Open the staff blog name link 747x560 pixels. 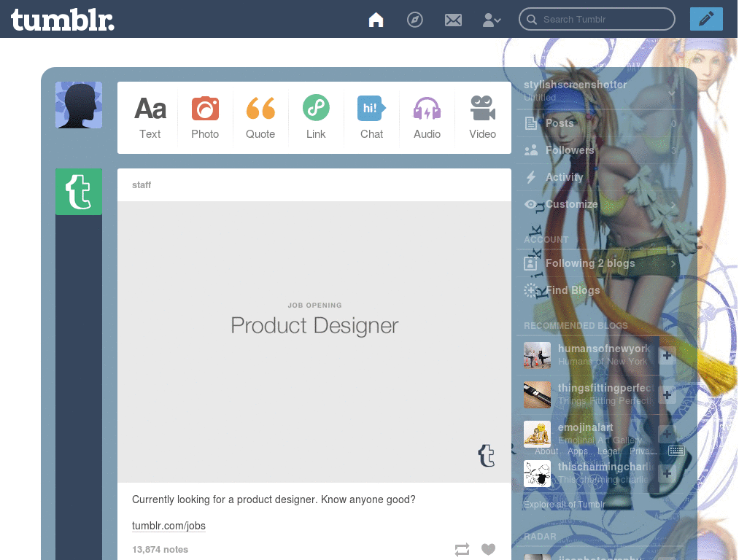click(142, 184)
